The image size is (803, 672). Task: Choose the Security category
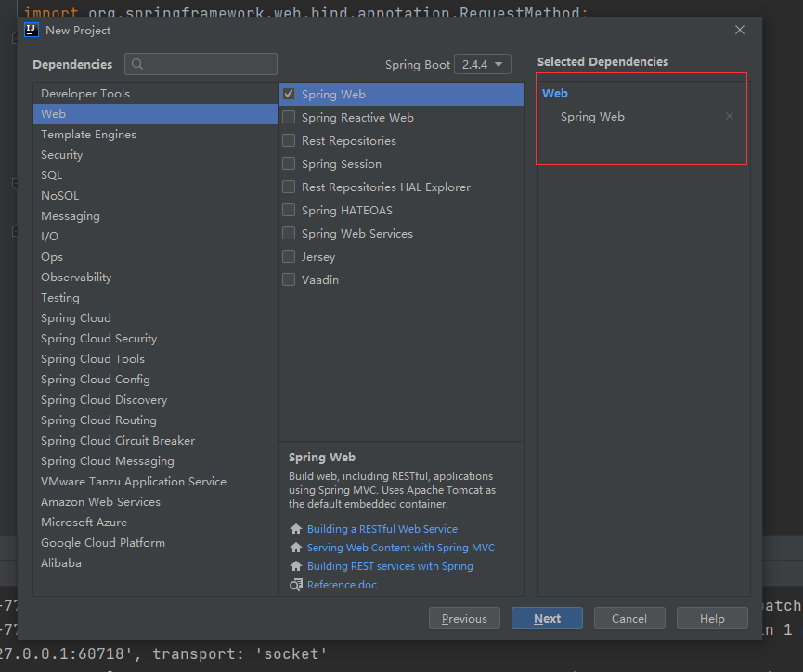(x=156, y=155)
